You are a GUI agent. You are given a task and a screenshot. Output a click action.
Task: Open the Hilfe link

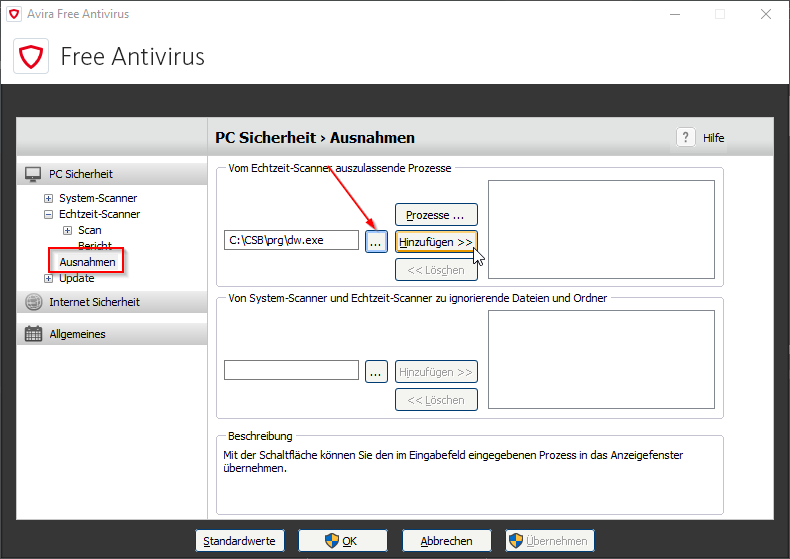pyautogui.click(x=713, y=138)
